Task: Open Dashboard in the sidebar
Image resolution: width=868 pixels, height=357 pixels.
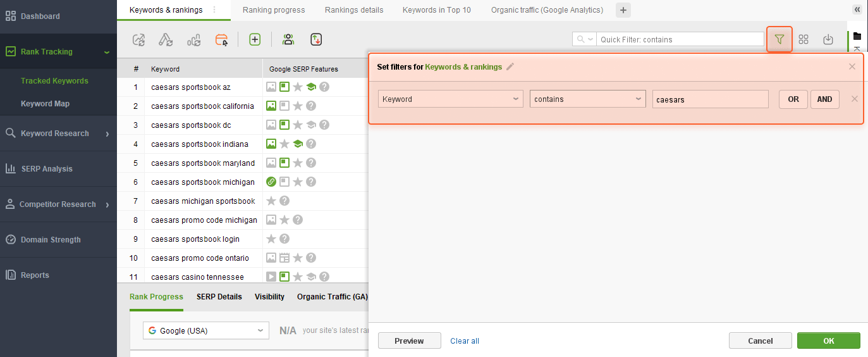Action: click(58, 16)
